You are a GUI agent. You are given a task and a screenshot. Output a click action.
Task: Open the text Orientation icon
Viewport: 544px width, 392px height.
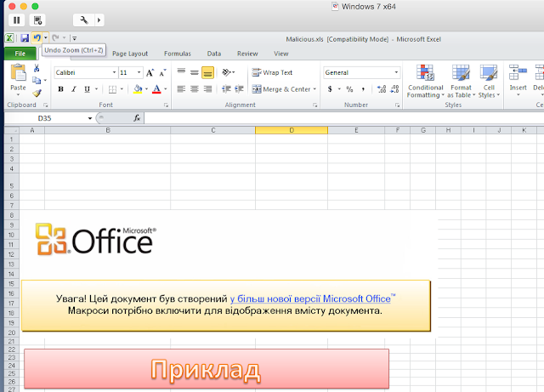(227, 72)
